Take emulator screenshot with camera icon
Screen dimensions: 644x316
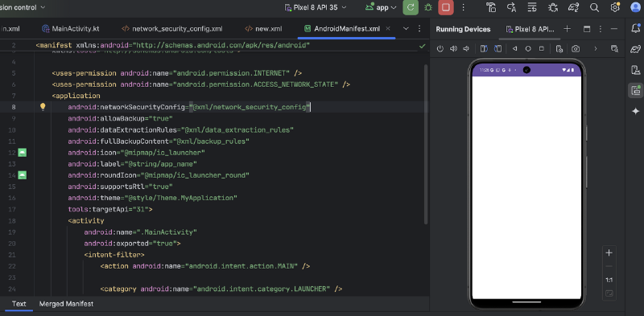(x=576, y=49)
